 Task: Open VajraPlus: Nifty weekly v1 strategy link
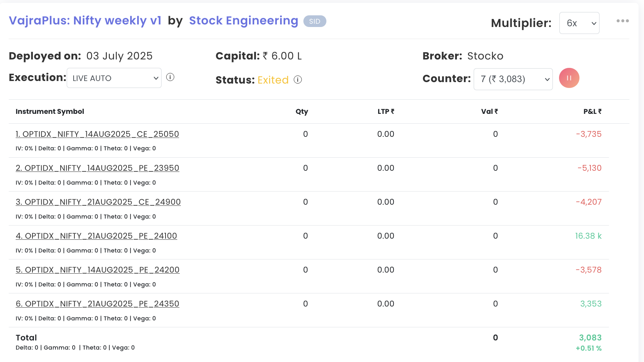coord(85,21)
